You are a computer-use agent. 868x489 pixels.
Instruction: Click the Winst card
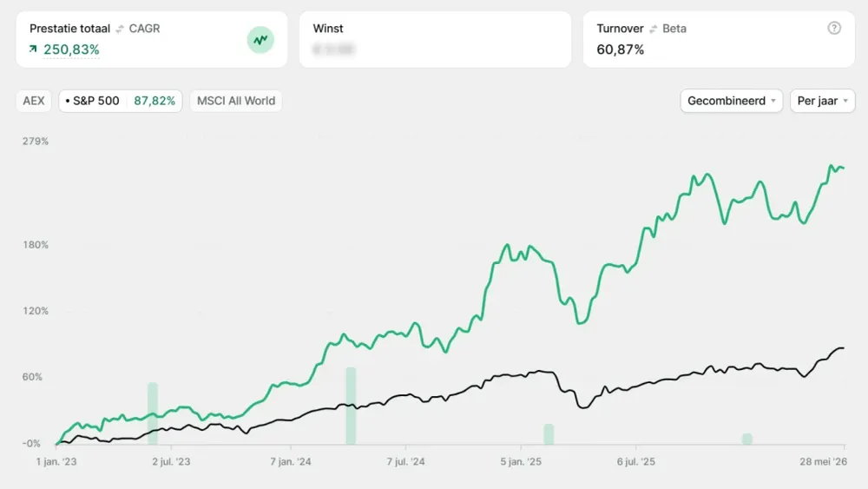point(435,40)
